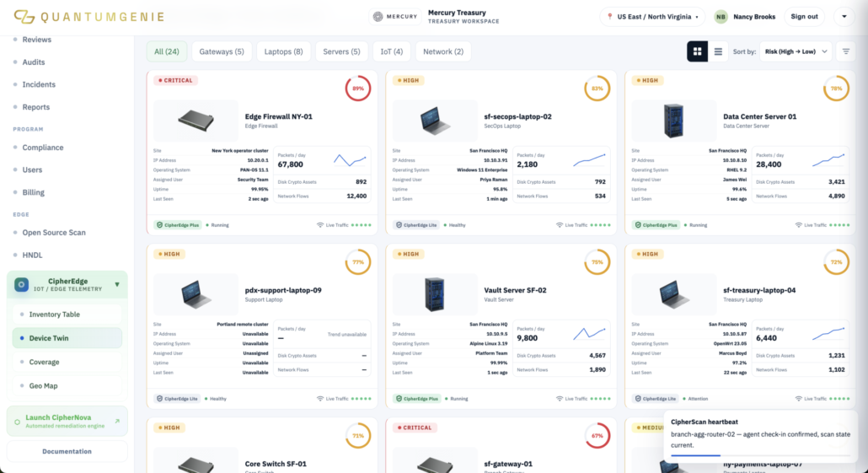
Task: Click Edge Firewall NY-01 Live Traffic wifi icon
Action: click(320, 225)
